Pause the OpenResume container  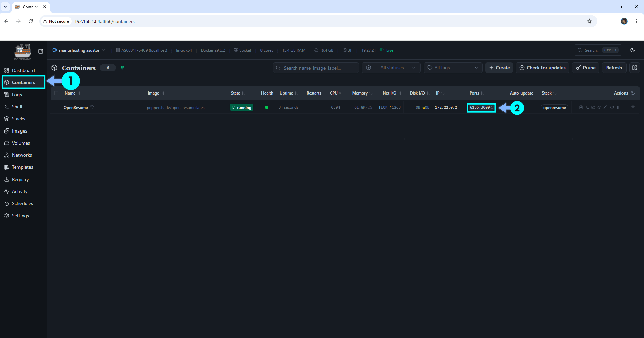(x=619, y=107)
